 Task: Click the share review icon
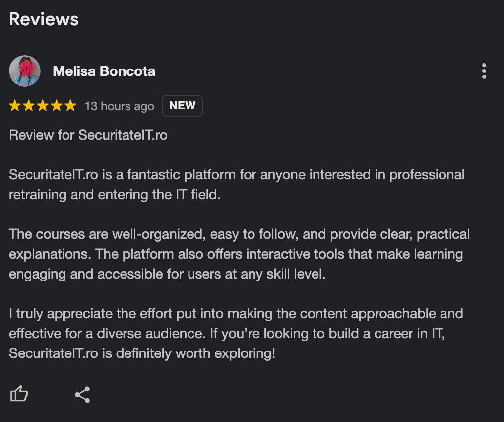pos(82,395)
